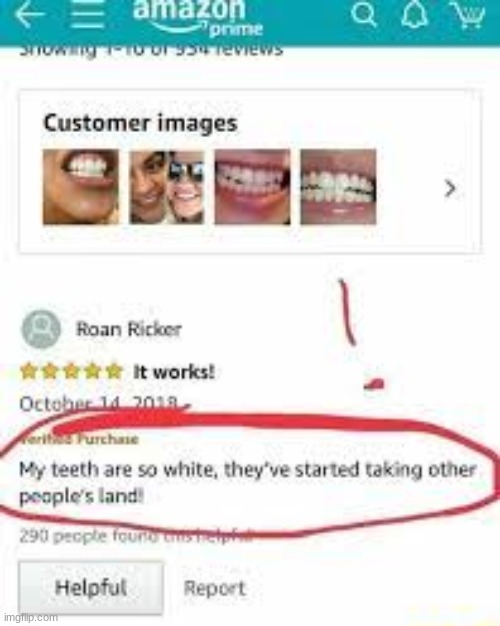
Task: Open search with magnifier icon
Action: click(364, 14)
